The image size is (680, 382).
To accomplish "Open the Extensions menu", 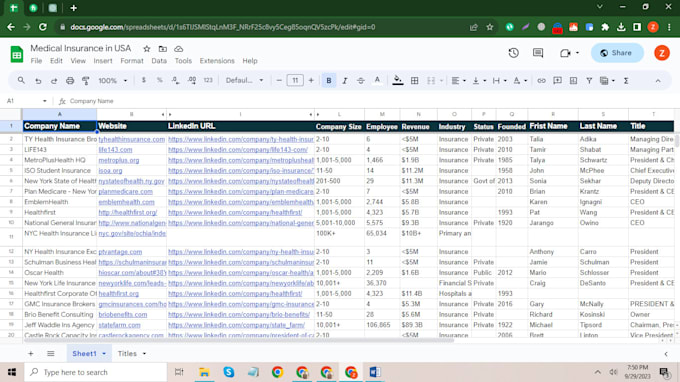I will [x=217, y=61].
